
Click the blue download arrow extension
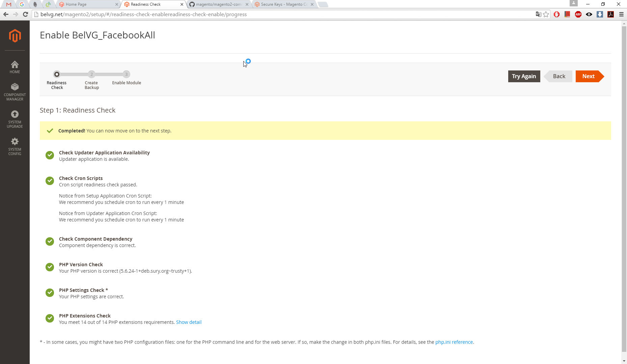pos(600,14)
